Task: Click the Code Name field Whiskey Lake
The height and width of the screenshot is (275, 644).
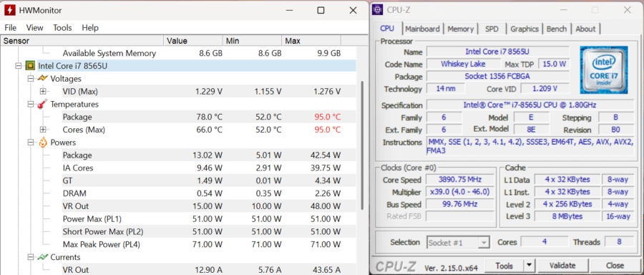Action: 463,64
